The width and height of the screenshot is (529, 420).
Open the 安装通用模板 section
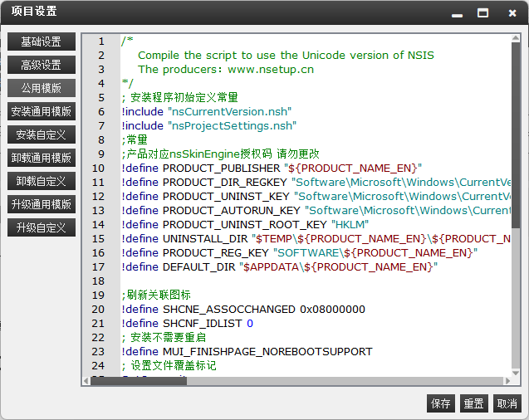[42, 111]
